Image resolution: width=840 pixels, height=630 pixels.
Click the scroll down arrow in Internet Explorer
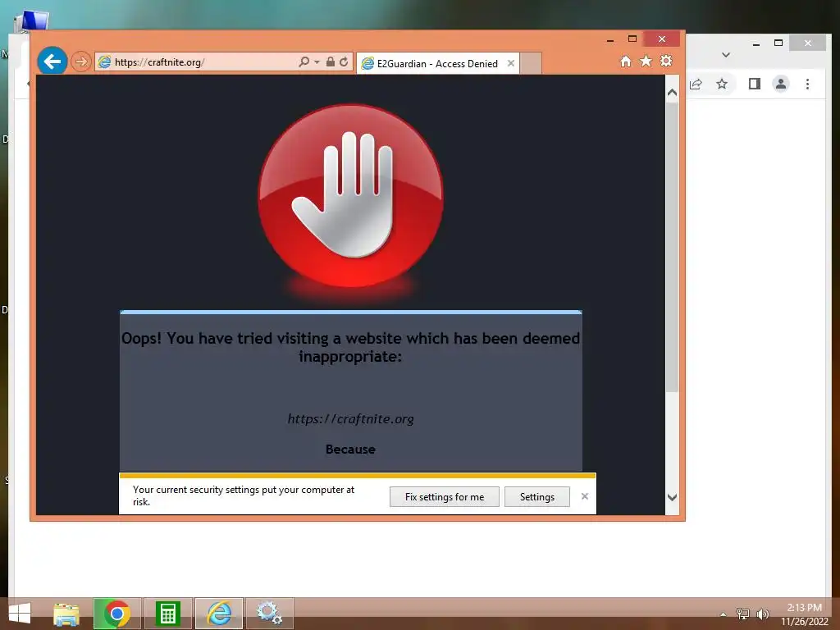tap(673, 498)
